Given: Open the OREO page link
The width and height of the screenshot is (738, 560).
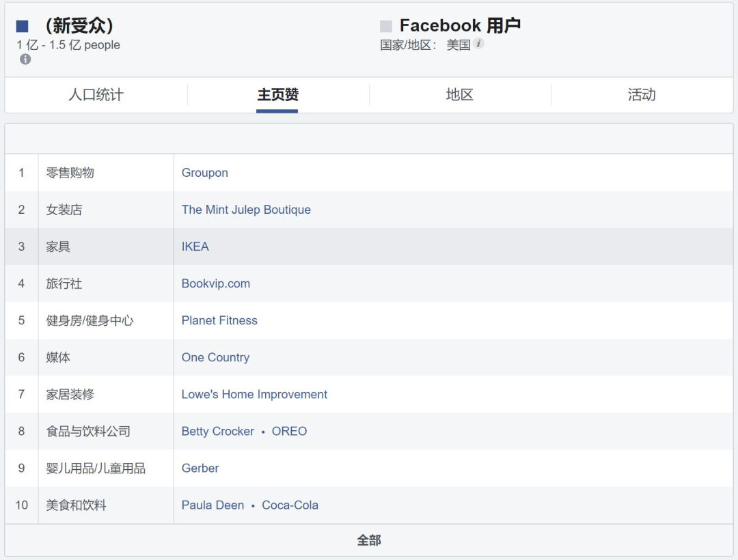Looking at the screenshot, I should [x=290, y=431].
